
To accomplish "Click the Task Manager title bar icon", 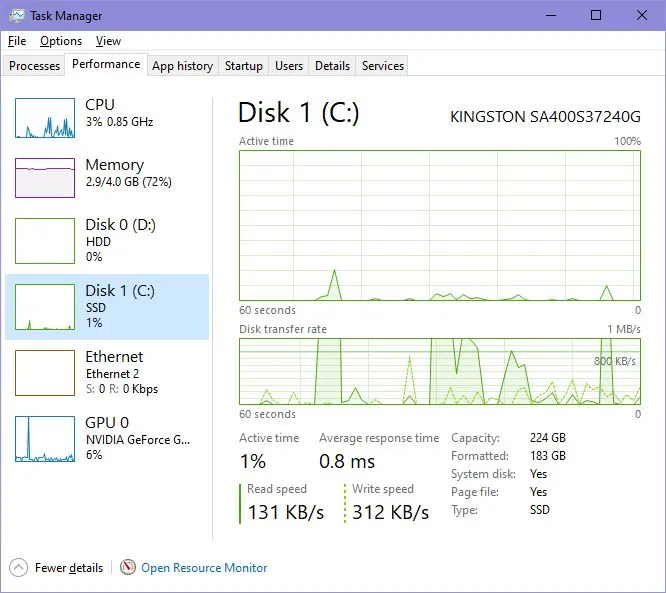I will click(17, 16).
